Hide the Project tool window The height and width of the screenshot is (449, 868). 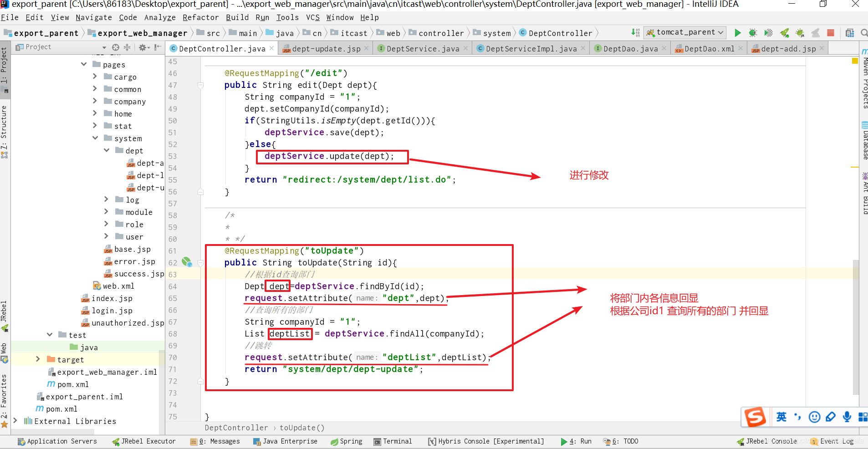tap(158, 47)
